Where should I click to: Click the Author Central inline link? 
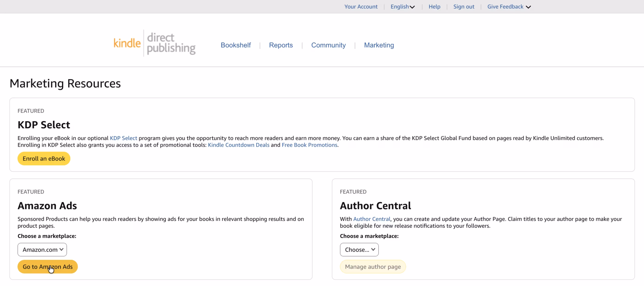pyautogui.click(x=372, y=219)
